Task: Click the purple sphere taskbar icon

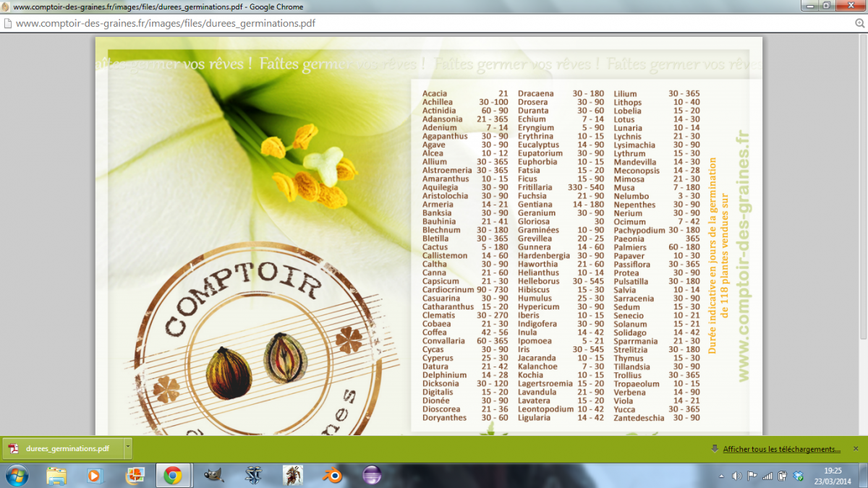Action: [x=372, y=475]
